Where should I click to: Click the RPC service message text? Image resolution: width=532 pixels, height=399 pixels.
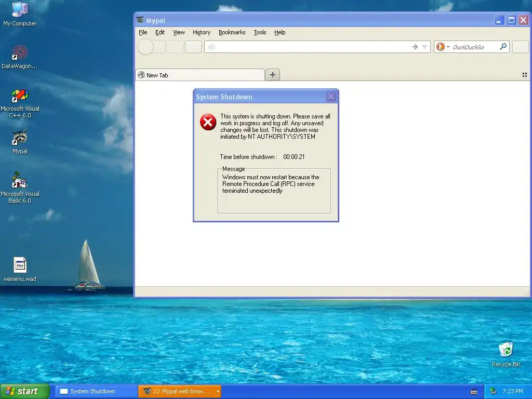(x=271, y=184)
